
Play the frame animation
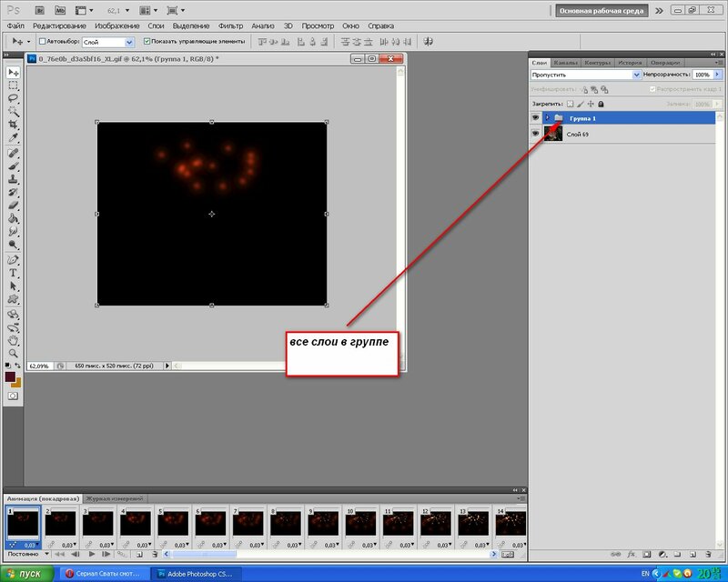(x=92, y=554)
